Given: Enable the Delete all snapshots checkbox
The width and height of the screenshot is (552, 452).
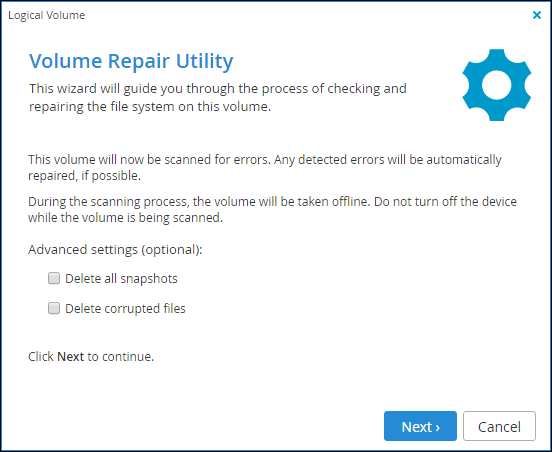Looking at the screenshot, I should pos(54,278).
